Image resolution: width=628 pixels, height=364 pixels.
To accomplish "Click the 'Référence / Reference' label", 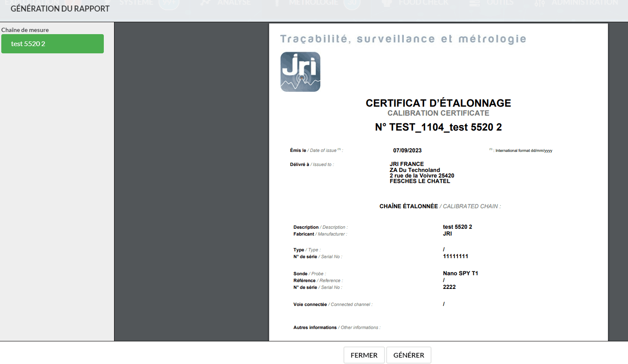I will click(x=318, y=280).
